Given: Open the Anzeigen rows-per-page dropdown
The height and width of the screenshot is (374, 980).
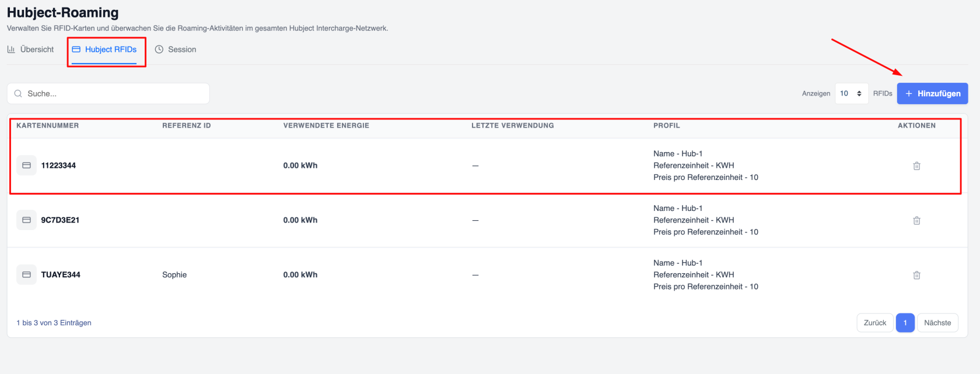Looking at the screenshot, I should [852, 93].
